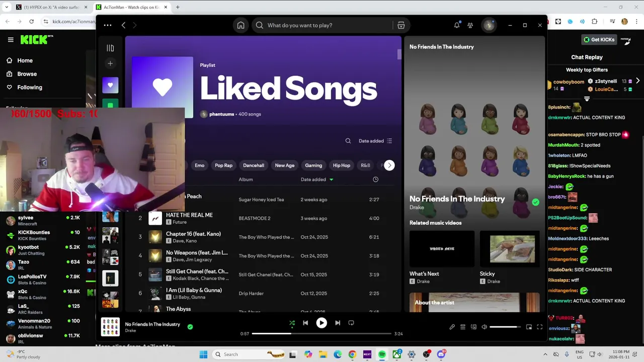Open the Drake artist link under the panel title

(417, 207)
